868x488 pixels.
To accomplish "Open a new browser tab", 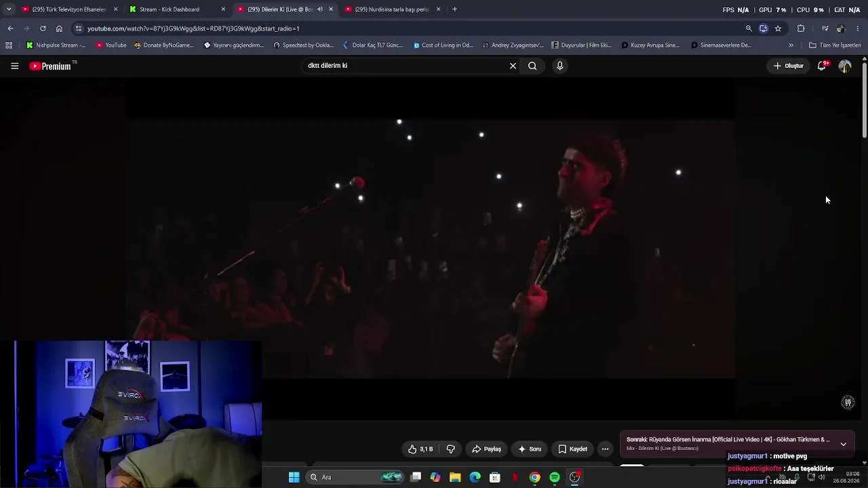I will (x=454, y=9).
